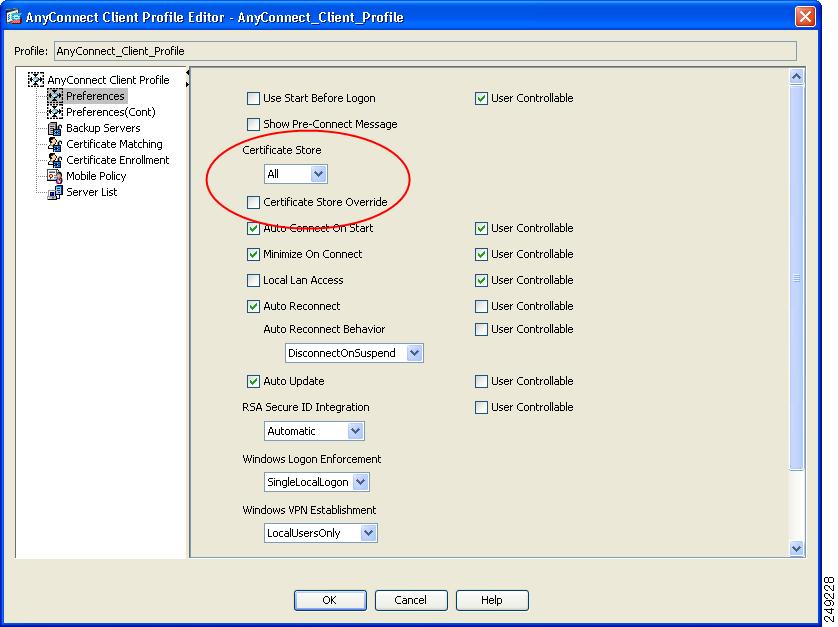Toggle User Controllable for Local Lan Access
Viewport: 838px width, 627px height.
(481, 280)
